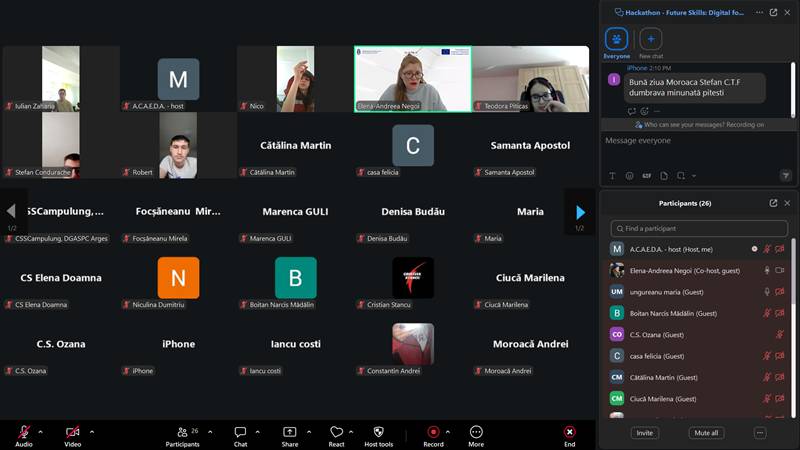Screen dimensions: 800x450
Task: Click the Invite button
Action: (645, 433)
